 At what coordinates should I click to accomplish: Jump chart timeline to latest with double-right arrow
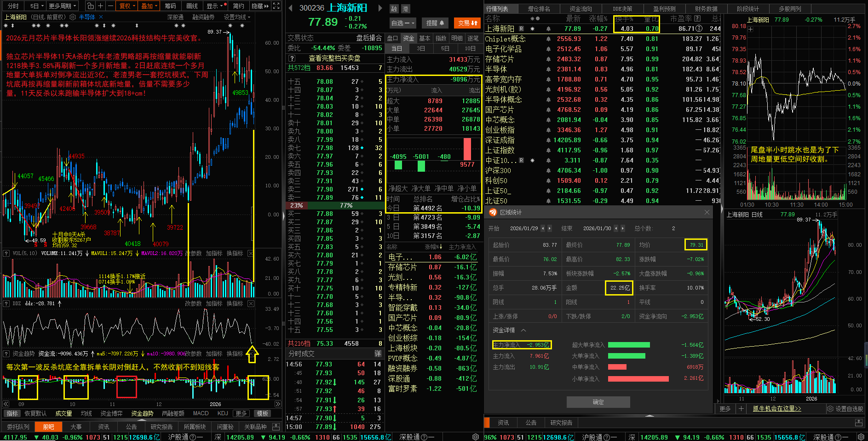point(277,404)
